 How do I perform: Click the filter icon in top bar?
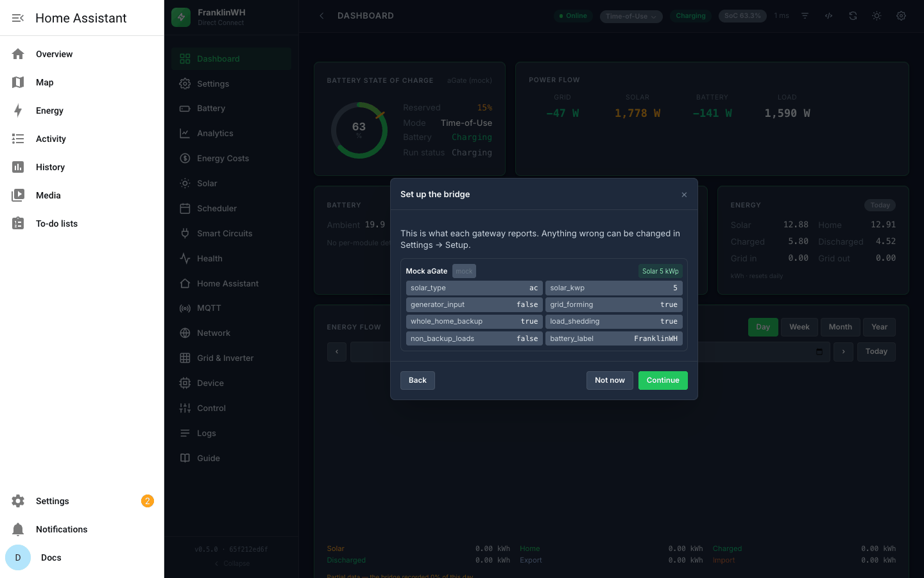(x=805, y=16)
